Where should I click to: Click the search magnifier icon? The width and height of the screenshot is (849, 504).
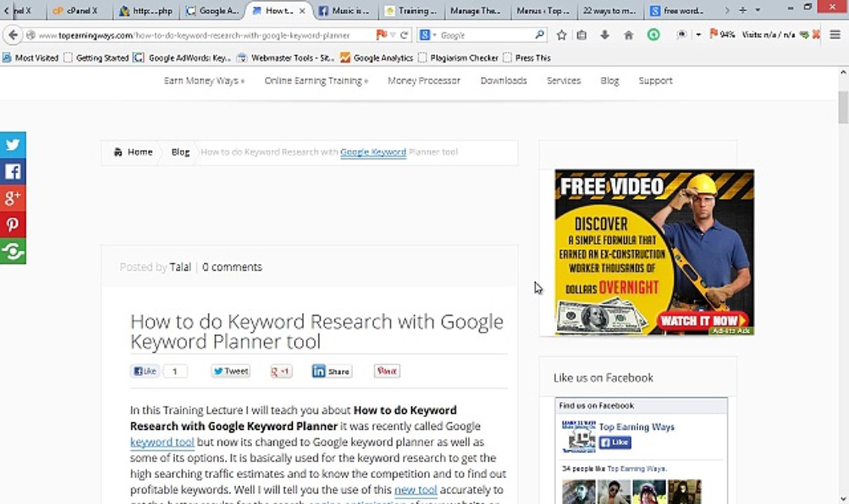pyautogui.click(x=539, y=34)
